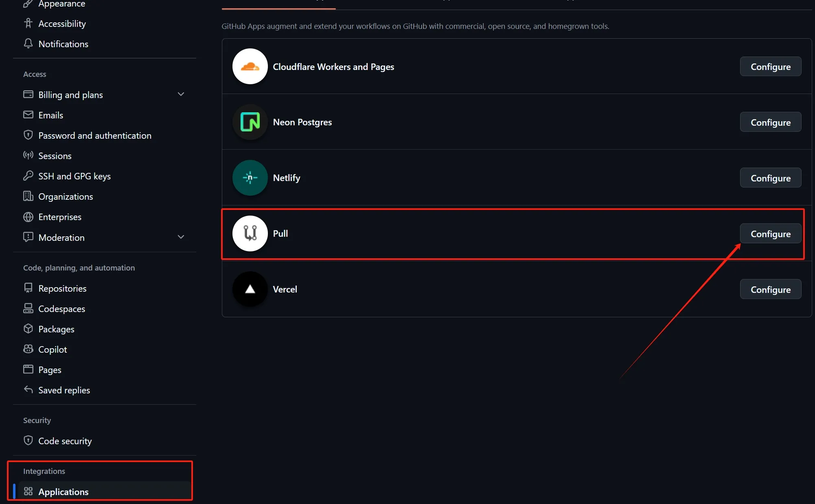Click the Notifications bell icon
This screenshot has width=815, height=504.
(28, 44)
